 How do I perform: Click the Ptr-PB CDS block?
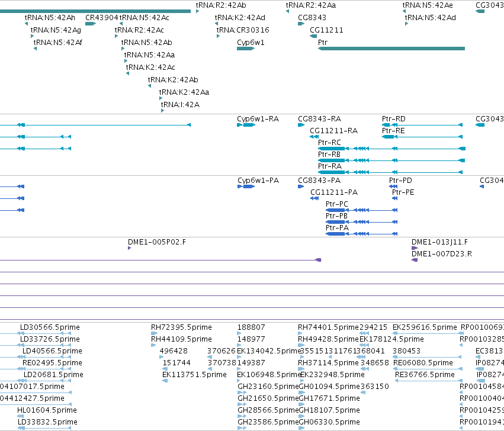[x=335, y=222]
